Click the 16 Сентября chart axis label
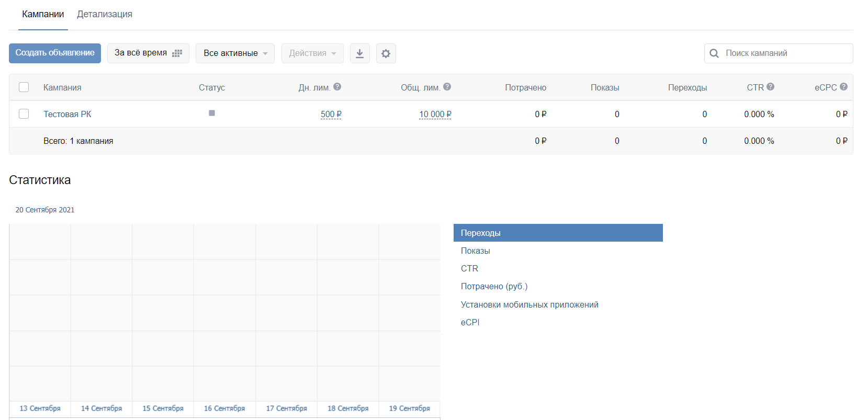This screenshot has width=868, height=420. (x=224, y=408)
